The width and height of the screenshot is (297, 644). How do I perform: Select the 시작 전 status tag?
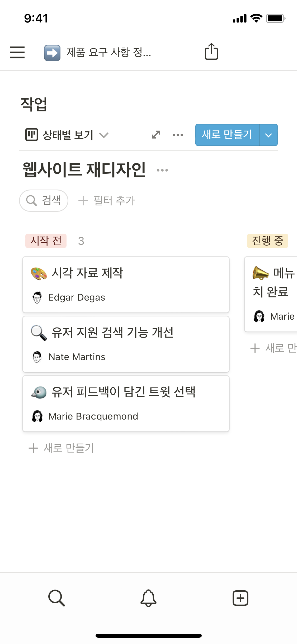click(x=46, y=241)
